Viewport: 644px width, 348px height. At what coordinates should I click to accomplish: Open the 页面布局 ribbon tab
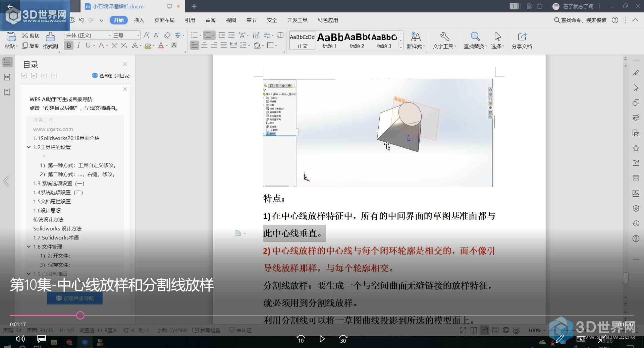point(164,20)
